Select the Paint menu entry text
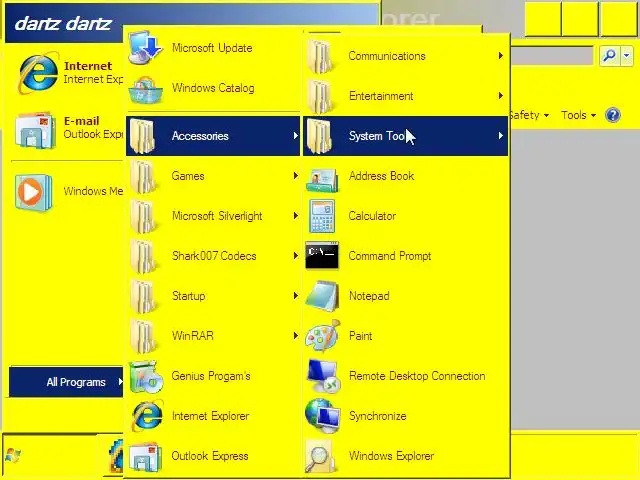Image resolution: width=640 pixels, height=480 pixels. click(360, 336)
